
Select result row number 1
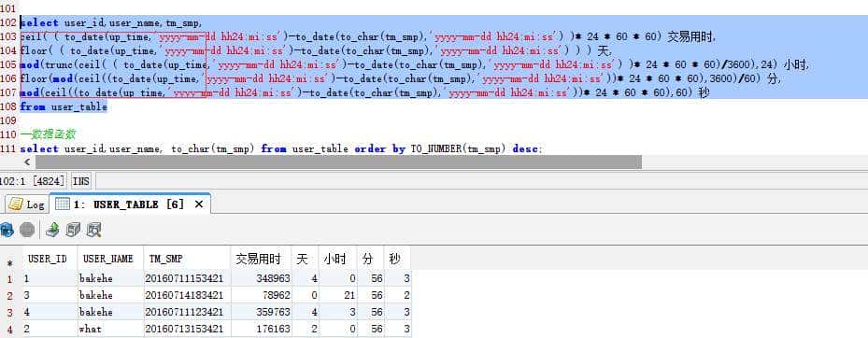[x=8, y=279]
